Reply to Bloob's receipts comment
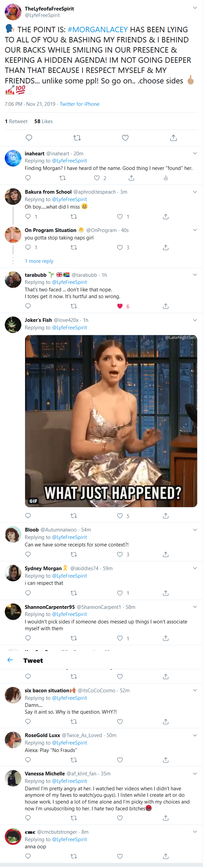 coord(28,554)
